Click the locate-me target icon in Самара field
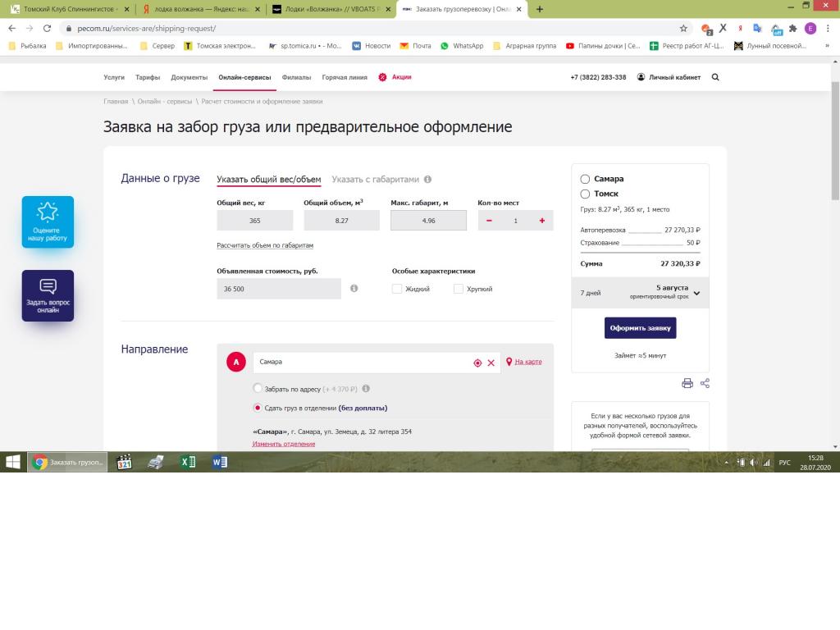The height and width of the screenshot is (630, 840). pyautogui.click(x=477, y=363)
